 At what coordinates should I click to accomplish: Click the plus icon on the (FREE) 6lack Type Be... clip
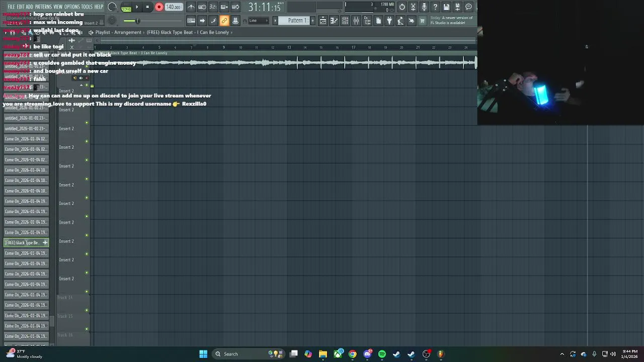coord(45,243)
